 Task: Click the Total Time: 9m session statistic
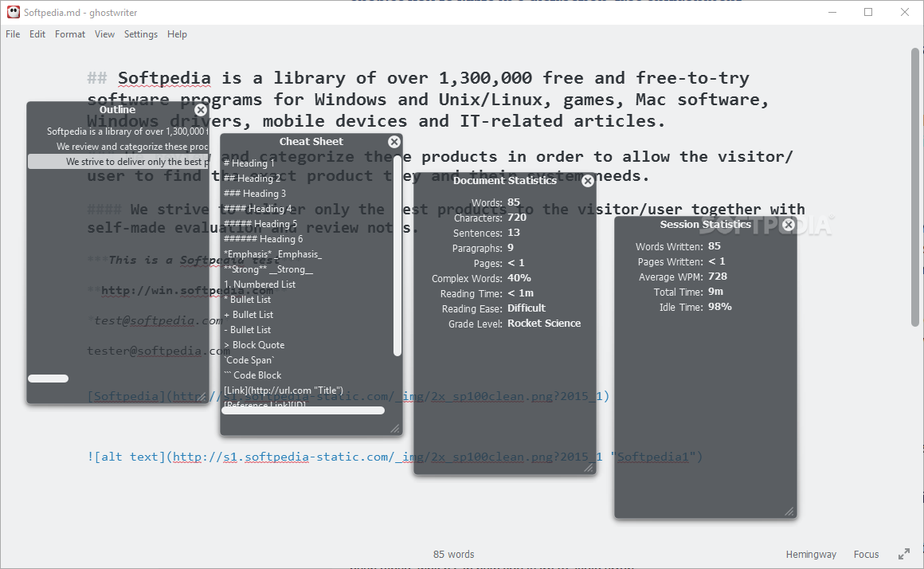click(688, 292)
